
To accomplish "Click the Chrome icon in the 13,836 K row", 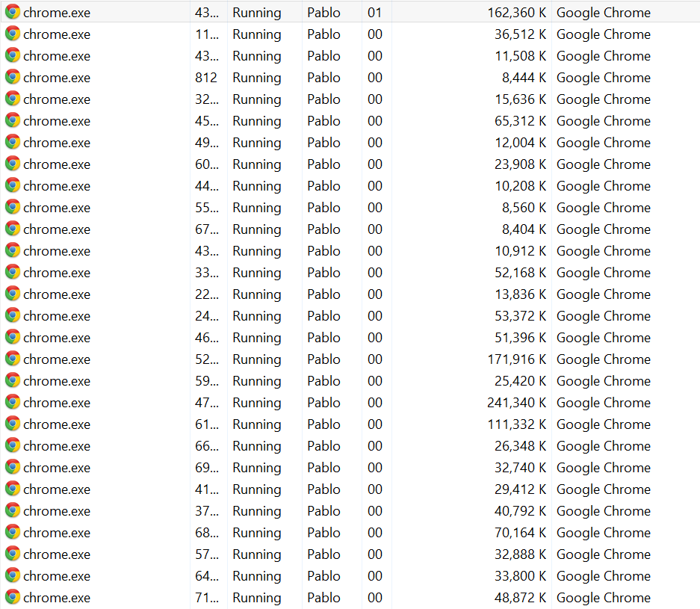I will pos(13,294).
